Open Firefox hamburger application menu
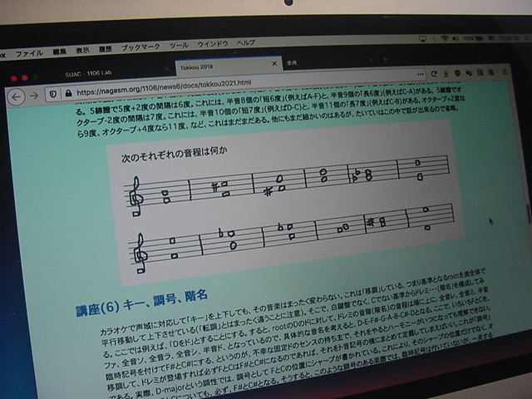This screenshot has height=399, width=532. pos(505,71)
